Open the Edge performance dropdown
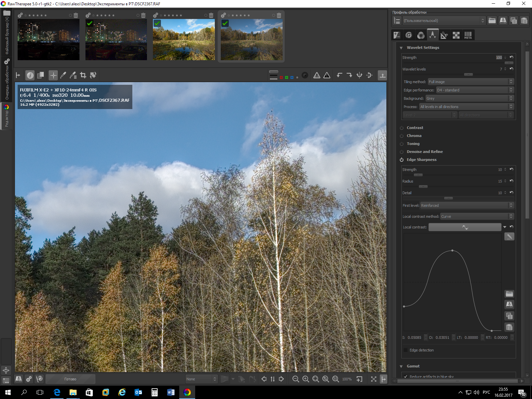Viewport: 532px width, 399px height. click(x=475, y=90)
